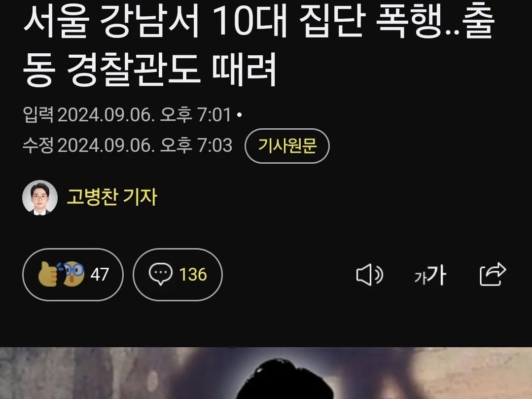532x399 pixels.
Task: Click the 수정 2024.09.06. 오후 7:03 timestamp
Action: click(127, 145)
